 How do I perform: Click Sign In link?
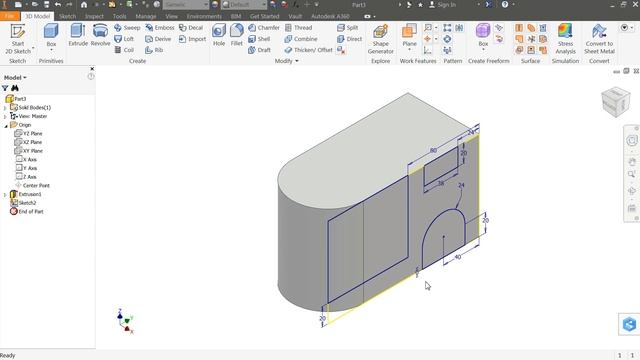coord(442,5)
